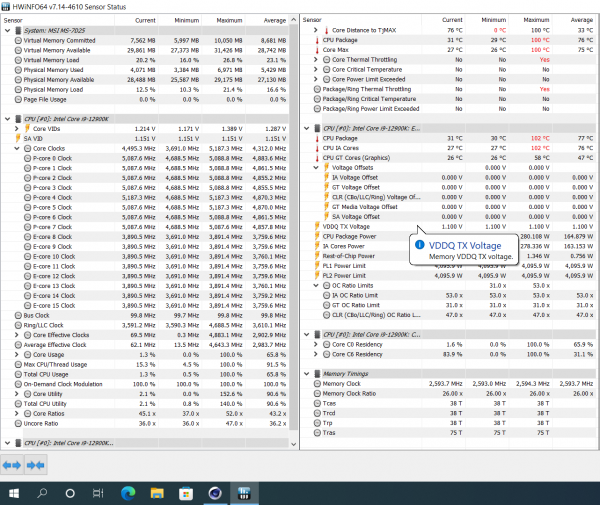Select the Core Power Limit Exceeded row
Image resolution: width=600 pixels, height=505 pixels.
click(448, 79)
